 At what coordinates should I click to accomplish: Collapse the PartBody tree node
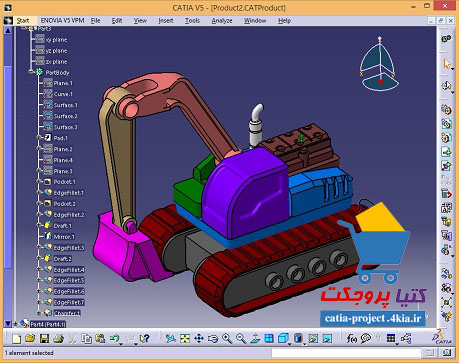(31, 72)
